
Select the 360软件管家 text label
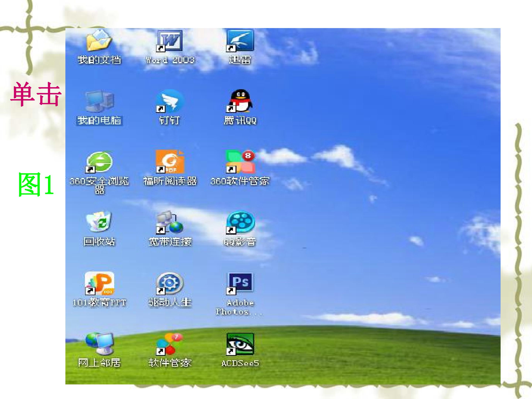tap(240, 181)
